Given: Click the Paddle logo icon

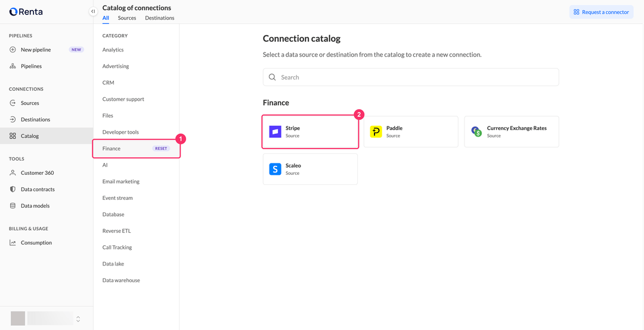Looking at the screenshot, I should pos(376,131).
